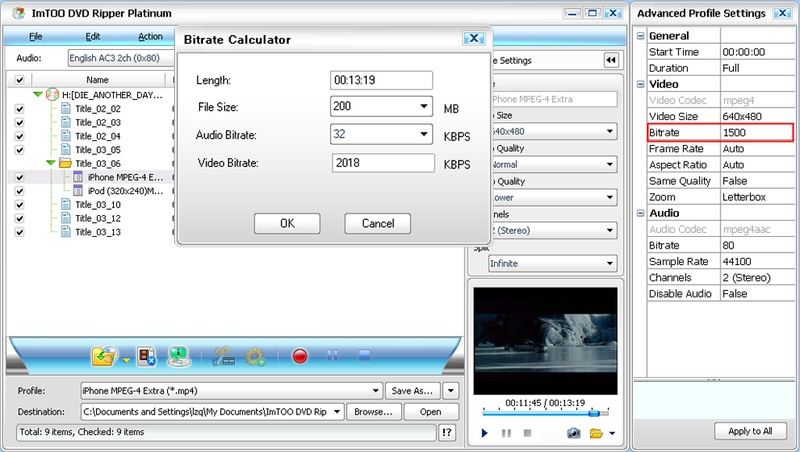Viewport: 800px width, 452px height.
Task: Open the Destination path dropdown
Action: (337, 412)
